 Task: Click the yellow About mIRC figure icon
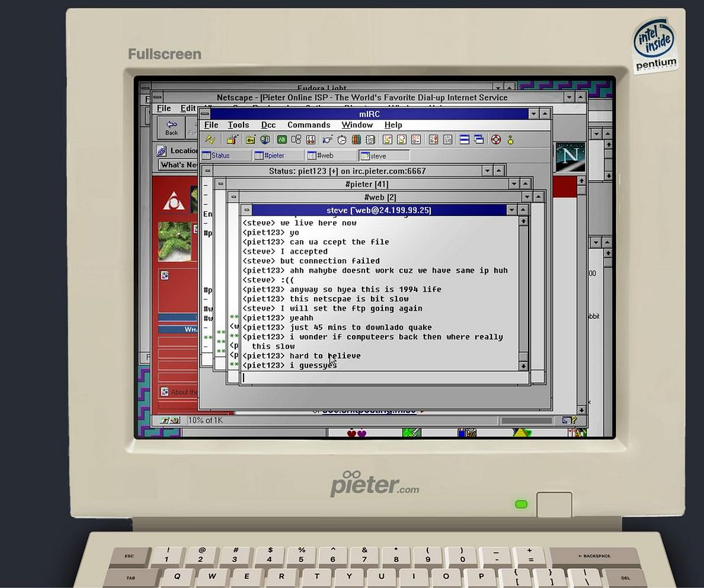tap(510, 139)
